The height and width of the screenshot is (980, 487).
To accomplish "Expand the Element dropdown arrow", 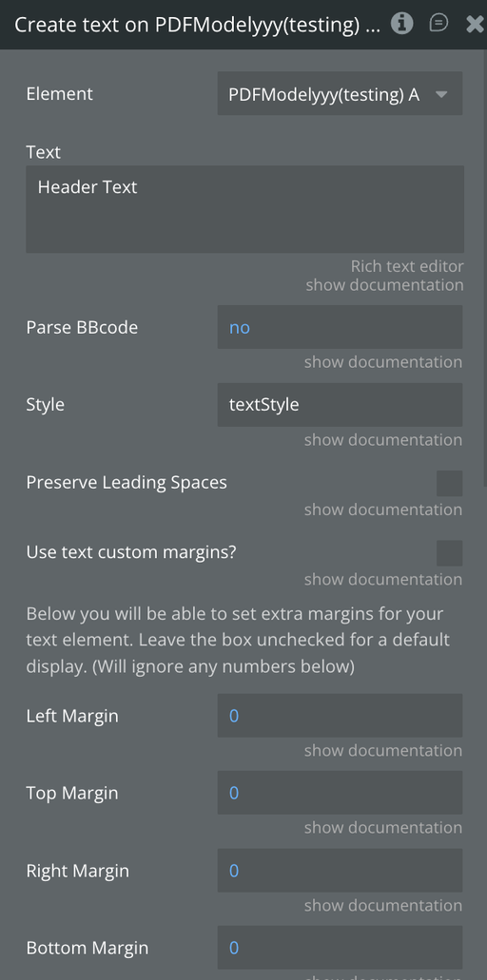I will [x=441, y=94].
